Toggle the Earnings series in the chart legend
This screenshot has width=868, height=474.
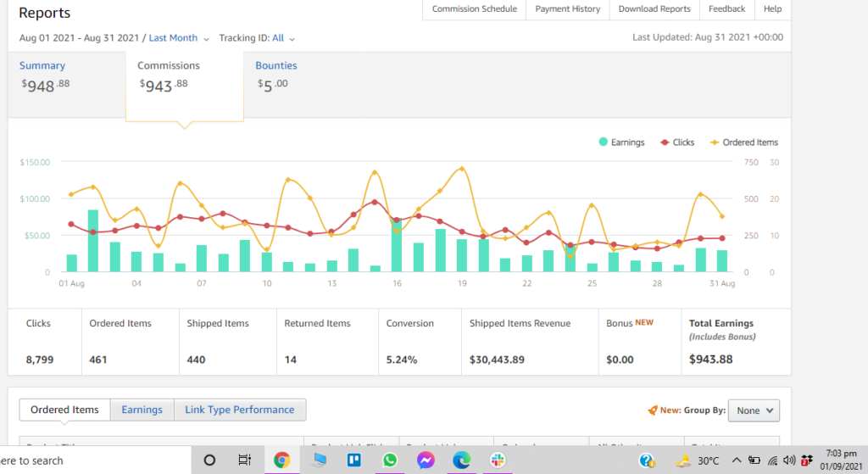coord(621,142)
